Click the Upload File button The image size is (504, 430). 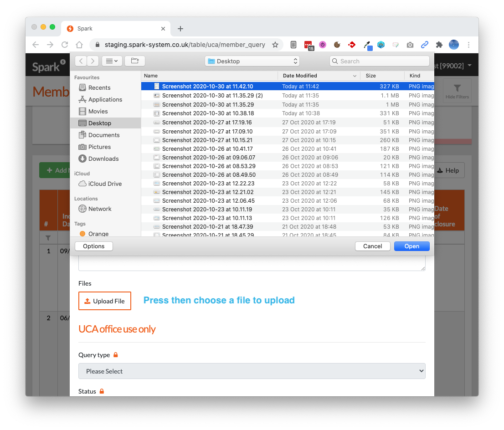105,301
